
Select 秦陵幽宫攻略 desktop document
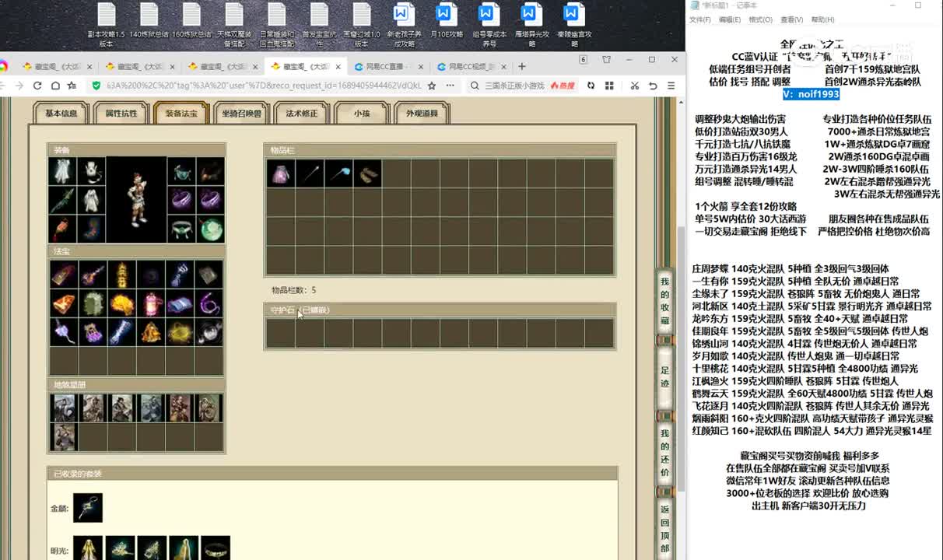click(x=574, y=25)
